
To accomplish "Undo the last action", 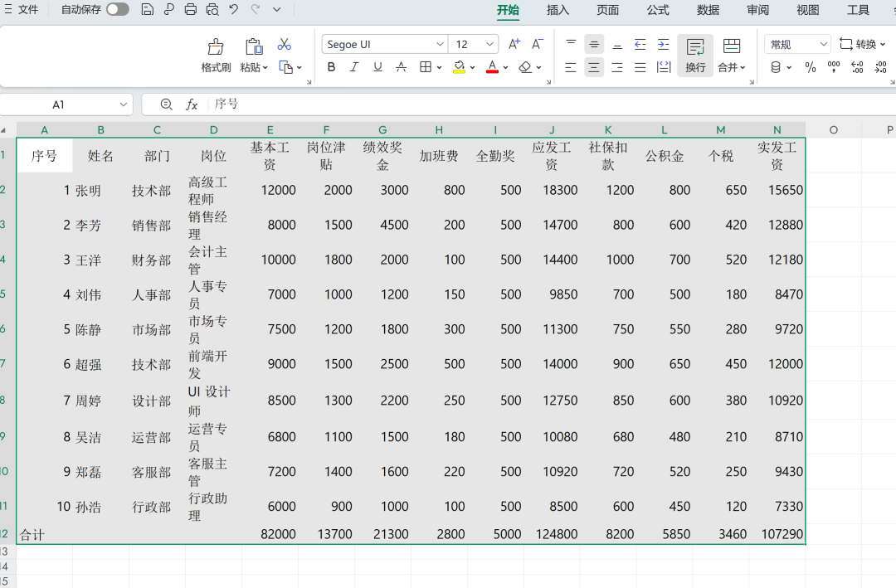I will 234,10.
